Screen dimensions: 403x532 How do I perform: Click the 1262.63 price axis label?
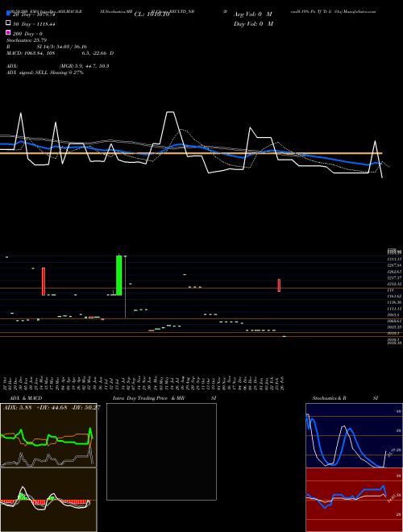tap(395, 272)
